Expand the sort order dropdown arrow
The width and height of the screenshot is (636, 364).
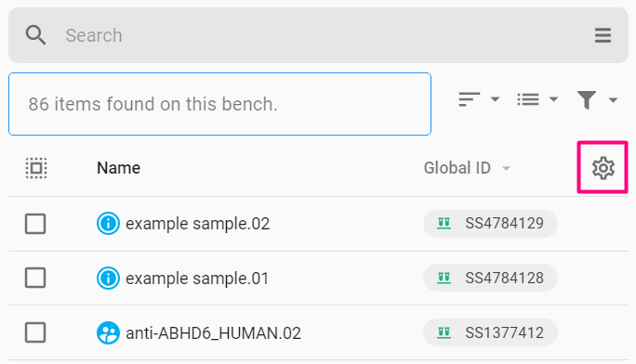click(x=495, y=99)
